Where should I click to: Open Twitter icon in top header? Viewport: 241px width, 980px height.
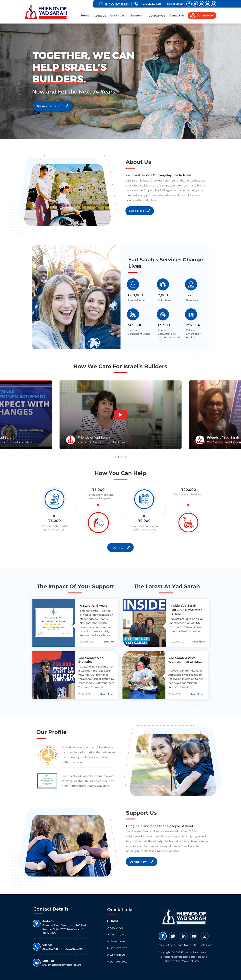(x=195, y=4)
